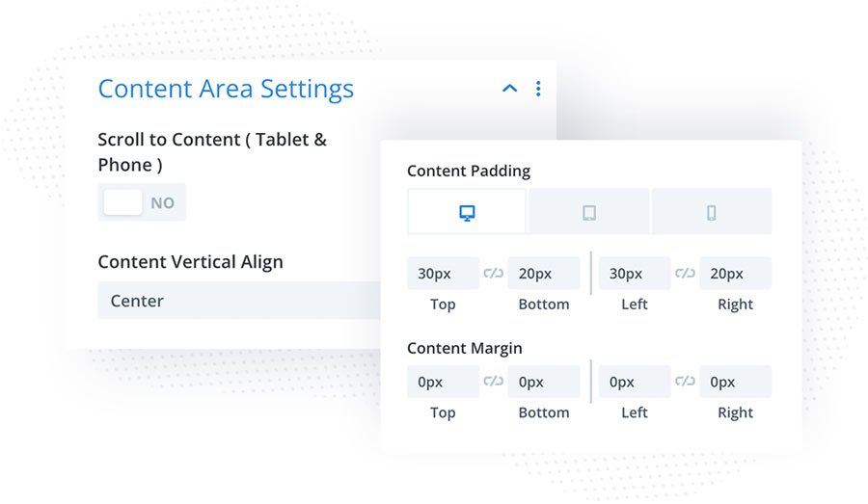The height and width of the screenshot is (504, 868).
Task: Link margin Top and Bottom values
Action: pyautogui.click(x=493, y=382)
